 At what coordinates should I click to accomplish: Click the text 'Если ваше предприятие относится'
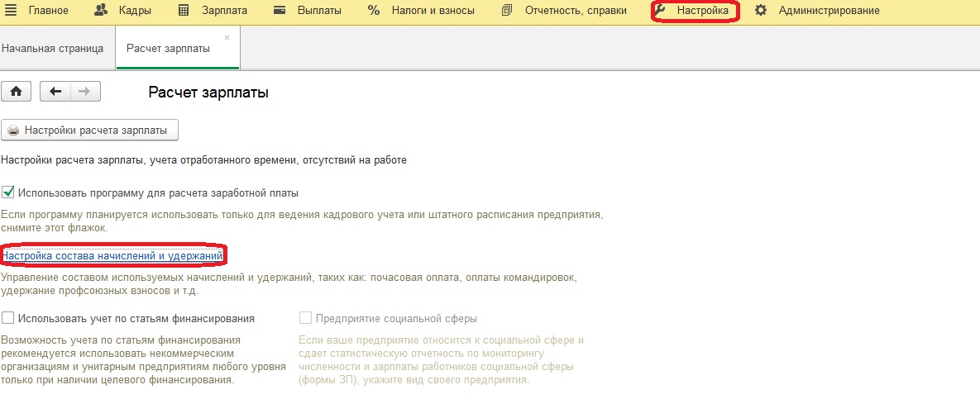click(441, 359)
